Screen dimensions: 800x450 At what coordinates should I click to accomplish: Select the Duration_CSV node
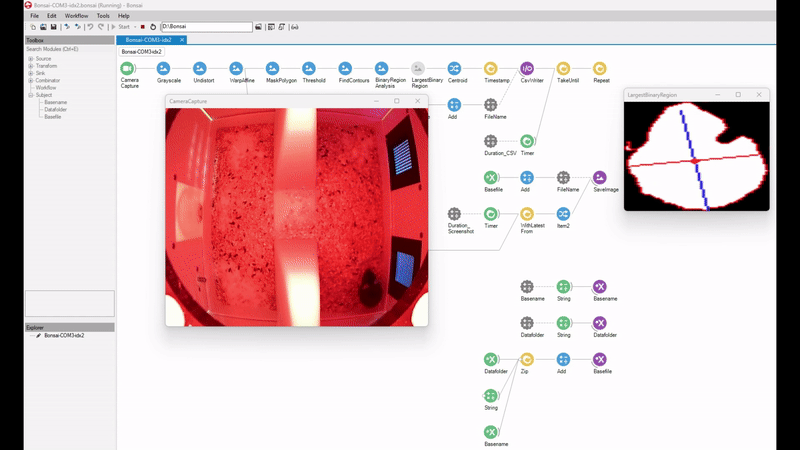(x=490, y=141)
